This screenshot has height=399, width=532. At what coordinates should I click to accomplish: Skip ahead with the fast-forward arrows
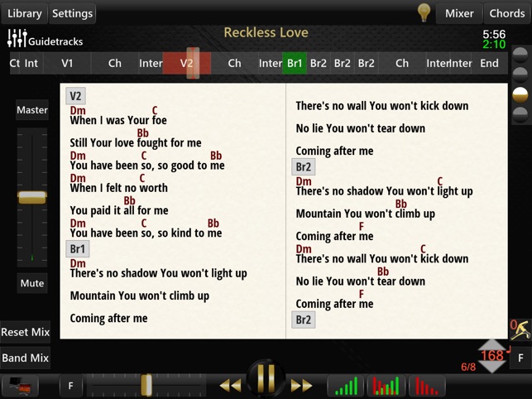click(301, 386)
